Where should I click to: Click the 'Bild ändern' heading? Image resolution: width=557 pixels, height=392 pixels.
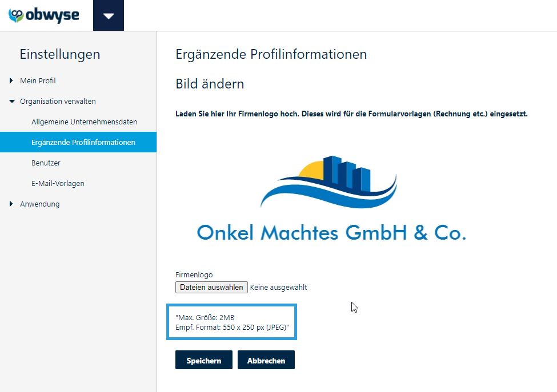point(210,84)
